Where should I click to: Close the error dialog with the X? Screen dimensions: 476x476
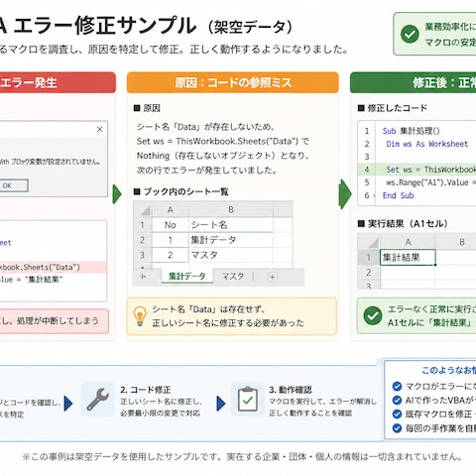click(x=99, y=129)
